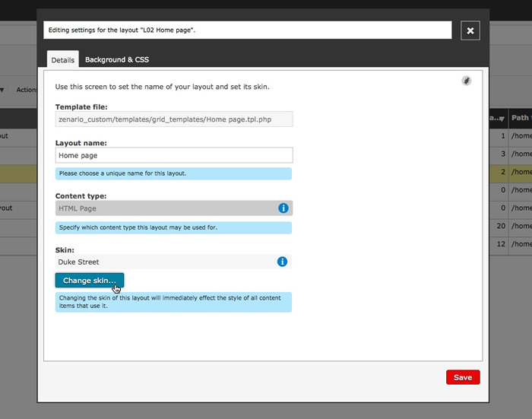Click the info icon beside Duke Street skin

click(282, 262)
